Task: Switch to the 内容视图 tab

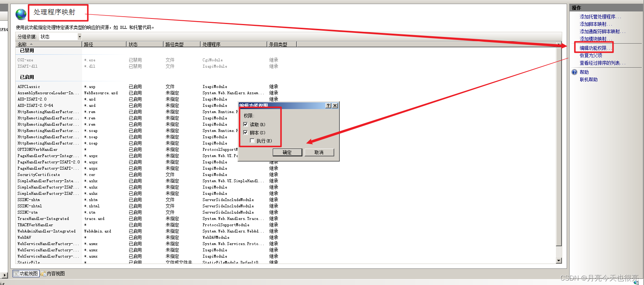Action: (x=53, y=274)
